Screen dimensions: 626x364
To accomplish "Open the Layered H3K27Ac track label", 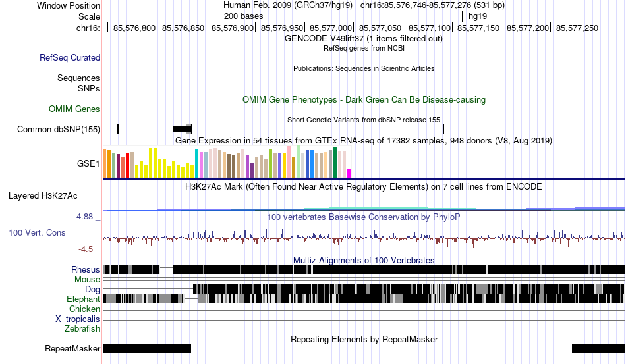I will (x=43, y=195).
